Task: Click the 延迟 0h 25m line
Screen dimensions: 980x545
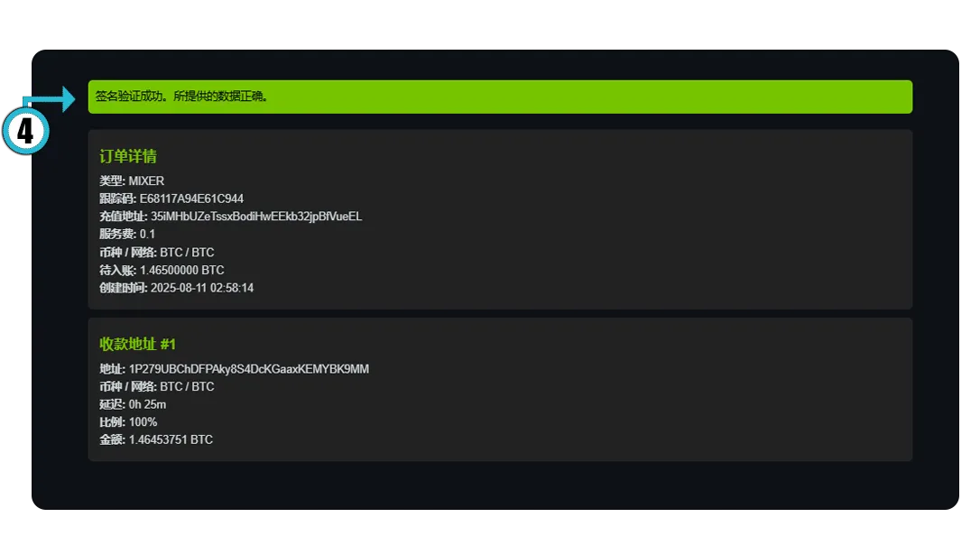Action: tap(133, 404)
